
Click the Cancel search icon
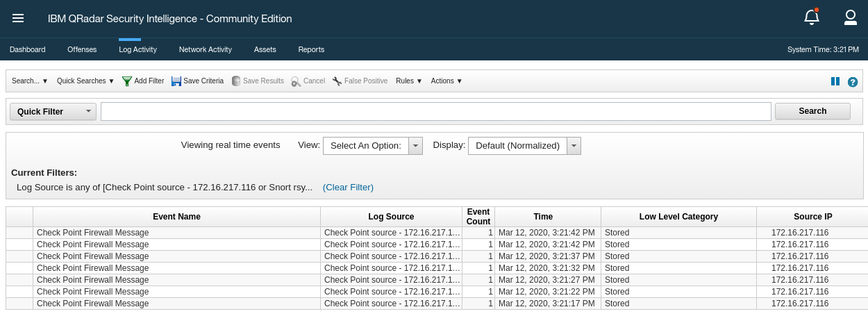tap(296, 81)
